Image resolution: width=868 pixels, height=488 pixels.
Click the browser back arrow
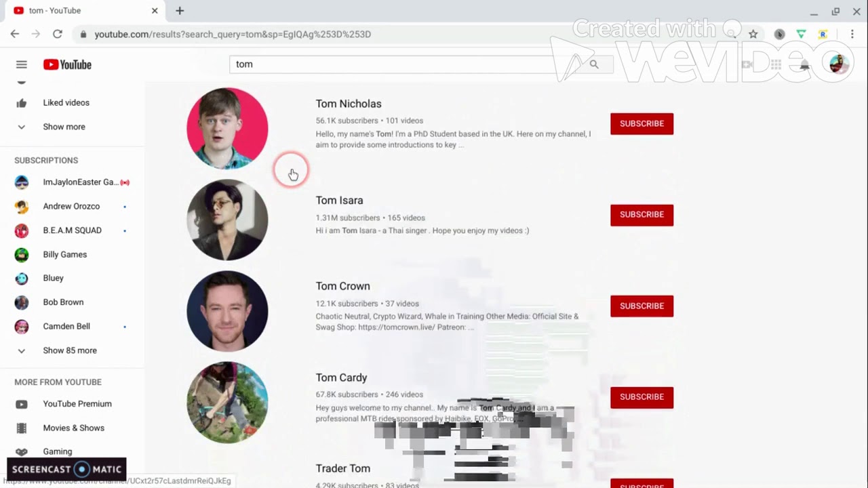pos(15,34)
